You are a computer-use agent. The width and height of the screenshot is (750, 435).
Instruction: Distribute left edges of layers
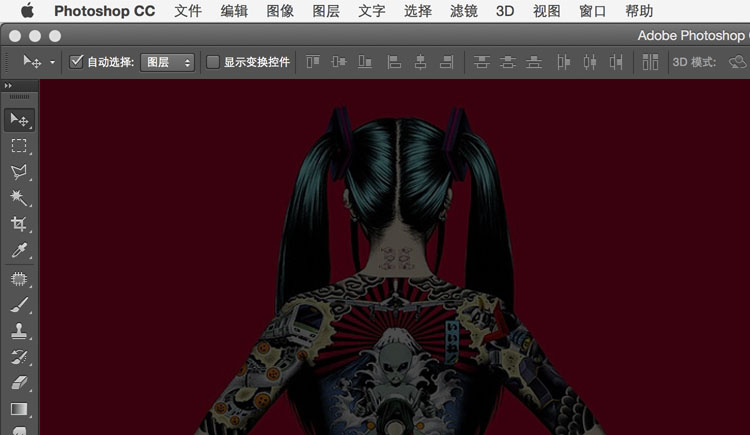pyautogui.click(x=563, y=62)
